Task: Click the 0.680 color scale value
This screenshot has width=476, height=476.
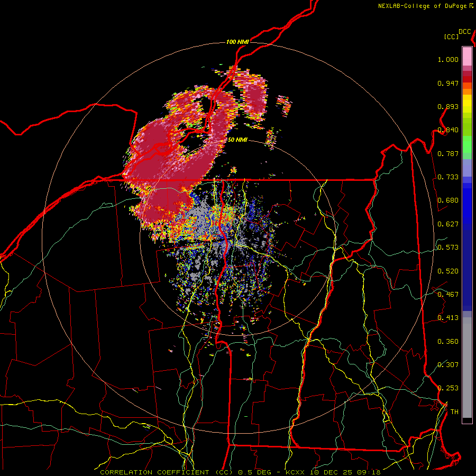Action: [448, 200]
